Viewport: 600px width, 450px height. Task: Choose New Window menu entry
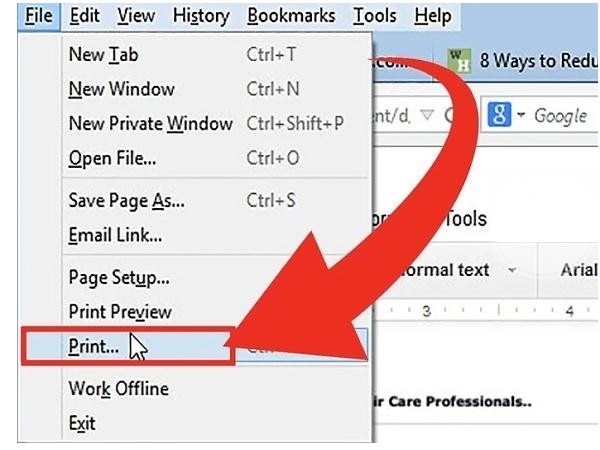216,89
